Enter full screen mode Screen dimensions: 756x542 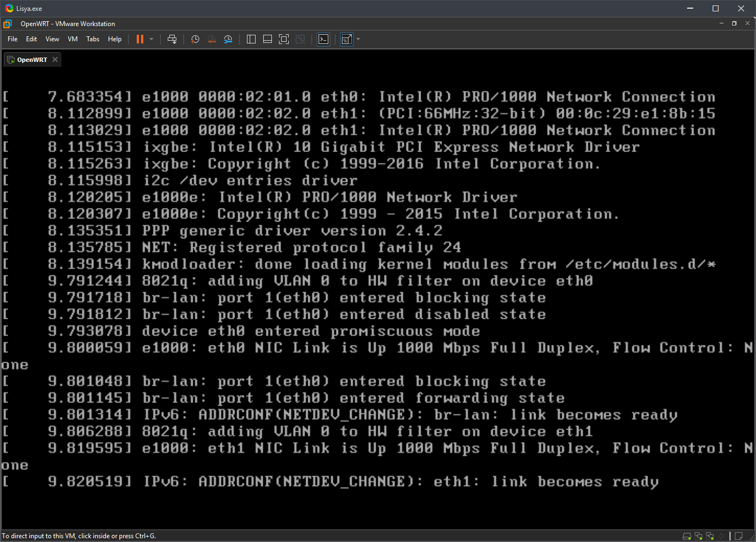284,39
